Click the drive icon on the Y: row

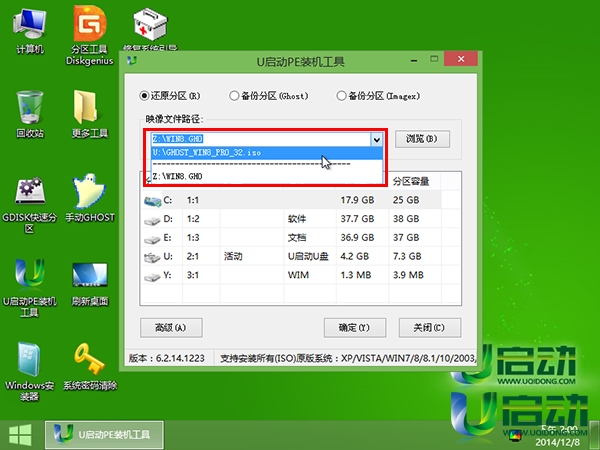152,277
